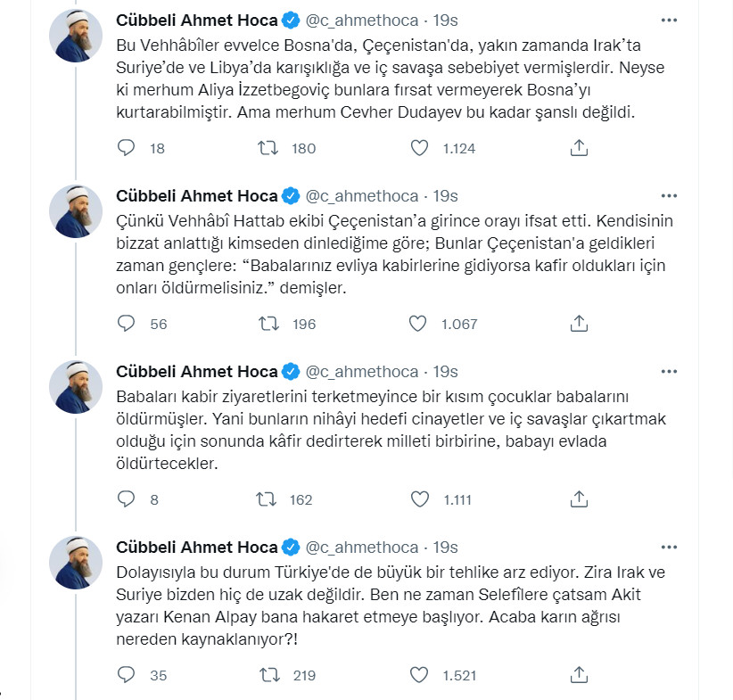733x700 pixels.
Task: Like the tweet with 1.111 likes
Action: [x=419, y=499]
